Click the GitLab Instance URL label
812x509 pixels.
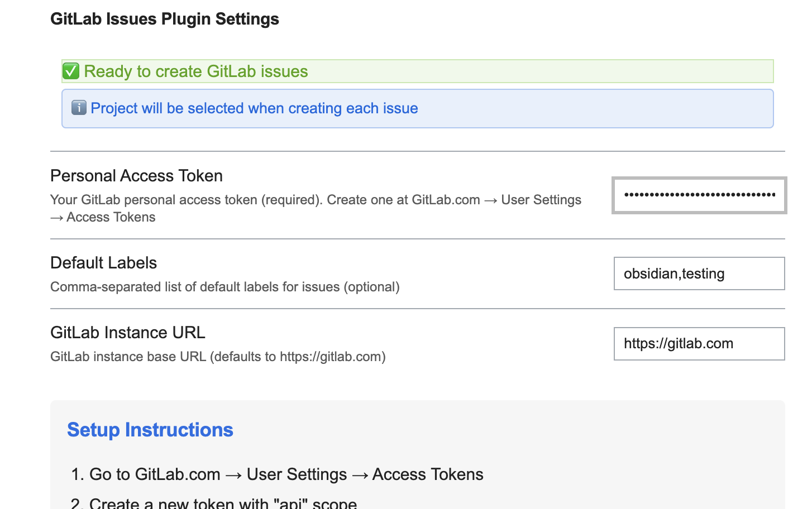128,332
